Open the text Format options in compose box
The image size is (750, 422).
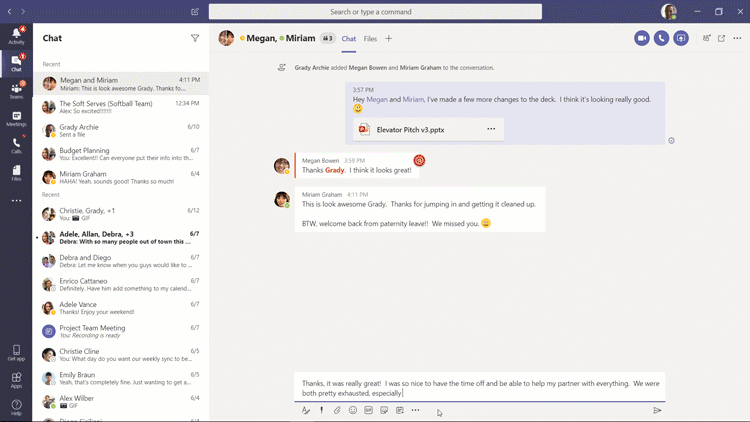306,410
